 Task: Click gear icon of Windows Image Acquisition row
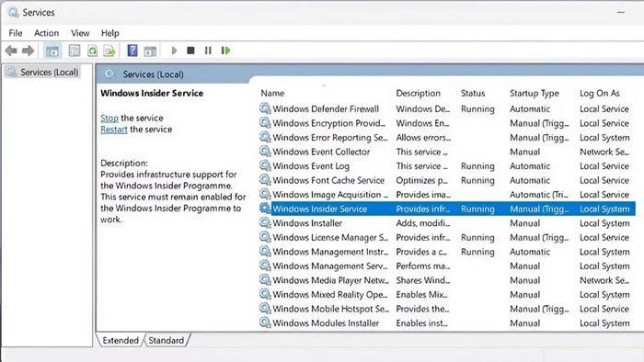(265, 195)
